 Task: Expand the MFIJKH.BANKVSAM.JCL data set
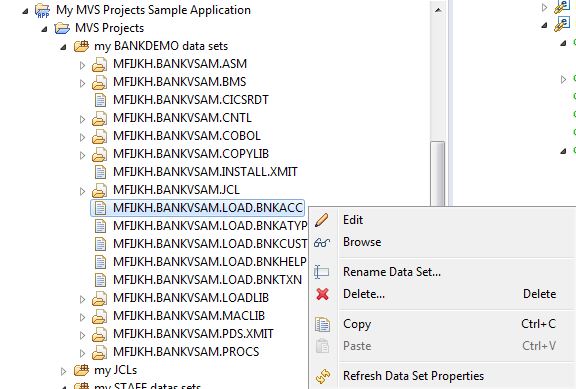82,191
